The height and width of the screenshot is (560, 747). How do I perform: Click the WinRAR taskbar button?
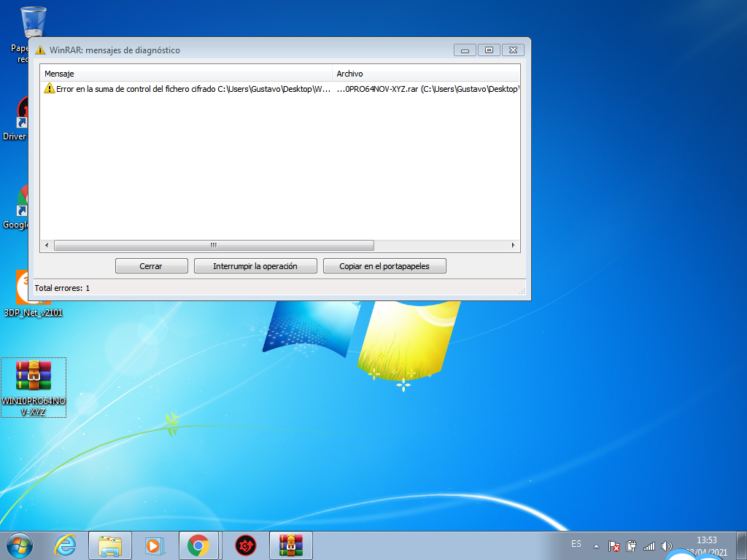pyautogui.click(x=291, y=545)
